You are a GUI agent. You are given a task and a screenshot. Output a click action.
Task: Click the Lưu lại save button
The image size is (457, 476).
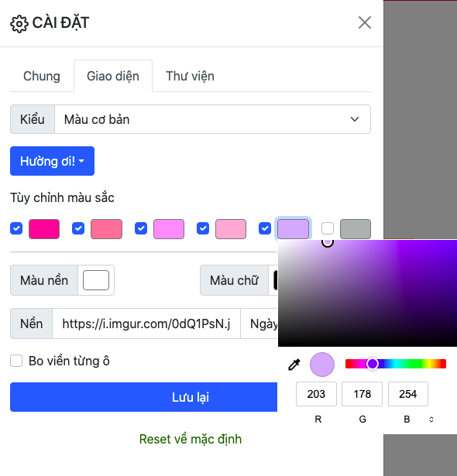click(x=144, y=397)
